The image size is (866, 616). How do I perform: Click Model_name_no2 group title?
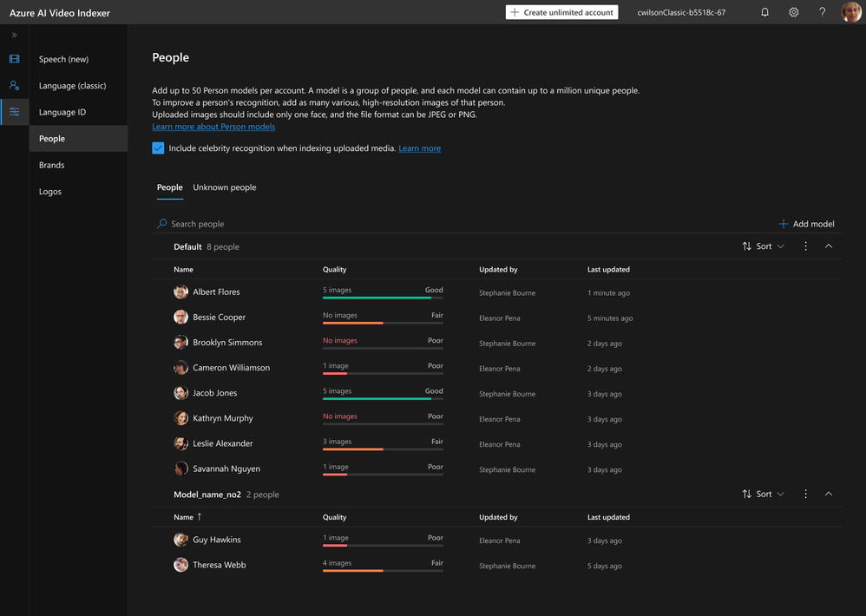(207, 495)
